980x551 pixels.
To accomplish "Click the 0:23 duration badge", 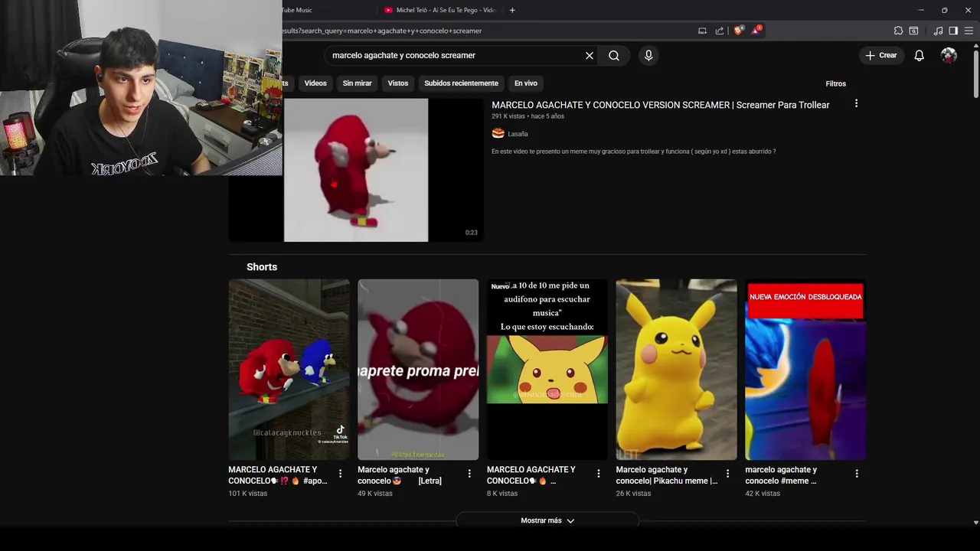I will point(471,233).
